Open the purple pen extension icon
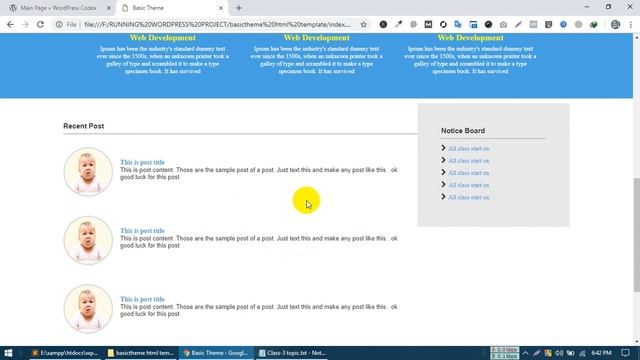The width and height of the screenshot is (640, 360). click(518, 24)
